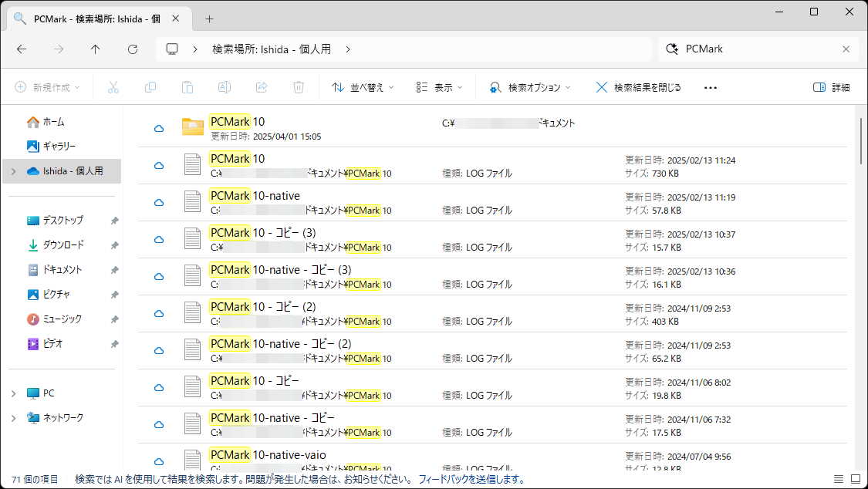Open the 検索オプション dropdown
The width and height of the screenshot is (868, 489).
point(529,87)
